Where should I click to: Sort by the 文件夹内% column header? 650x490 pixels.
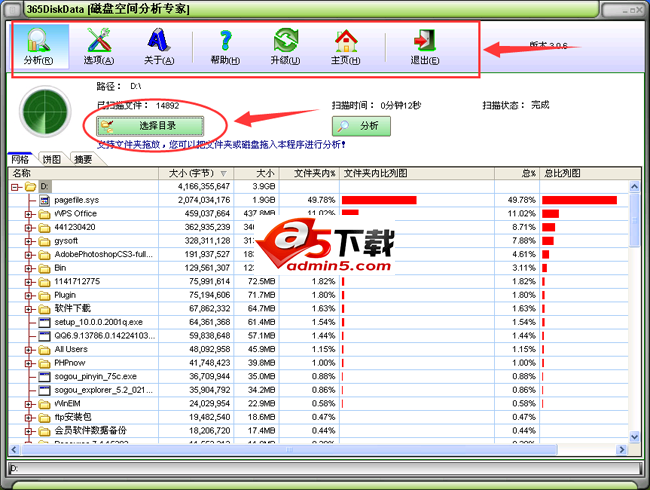(x=309, y=173)
